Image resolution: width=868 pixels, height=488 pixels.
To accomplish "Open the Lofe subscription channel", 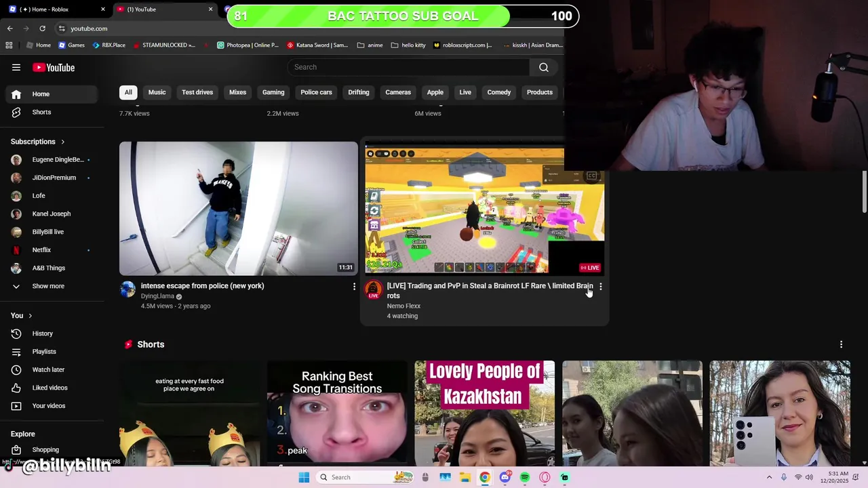I will 52,196.
